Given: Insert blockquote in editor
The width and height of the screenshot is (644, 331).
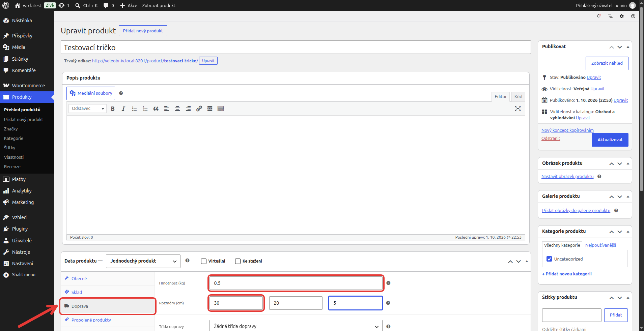Looking at the screenshot, I should tap(156, 109).
